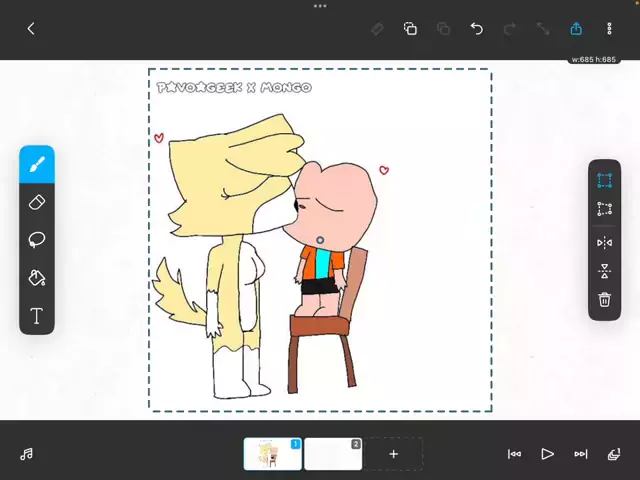The height and width of the screenshot is (480, 640).
Task: Open the three-dot more options menu
Action: tap(609, 29)
